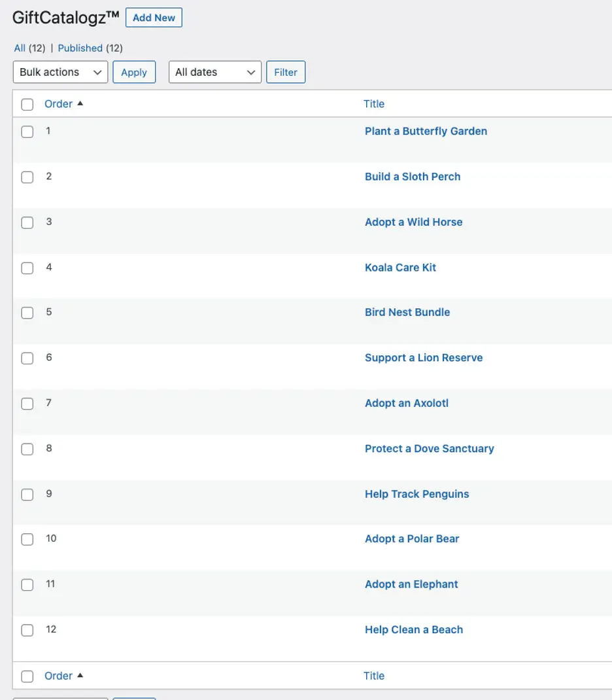Viewport: 612px width, 700px height.
Task: Open the Help Clean a Beach entry
Action: click(x=414, y=629)
